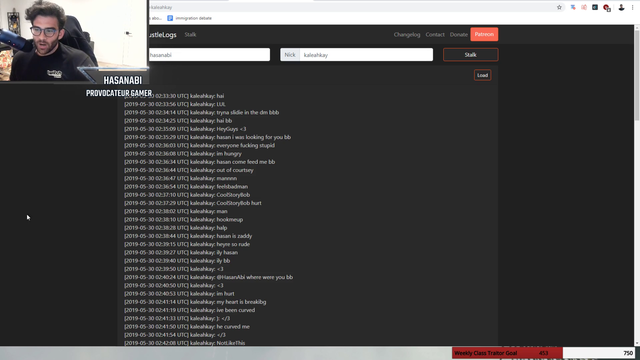The image size is (640, 360).
Task: Open the Donate page
Action: [x=458, y=35]
